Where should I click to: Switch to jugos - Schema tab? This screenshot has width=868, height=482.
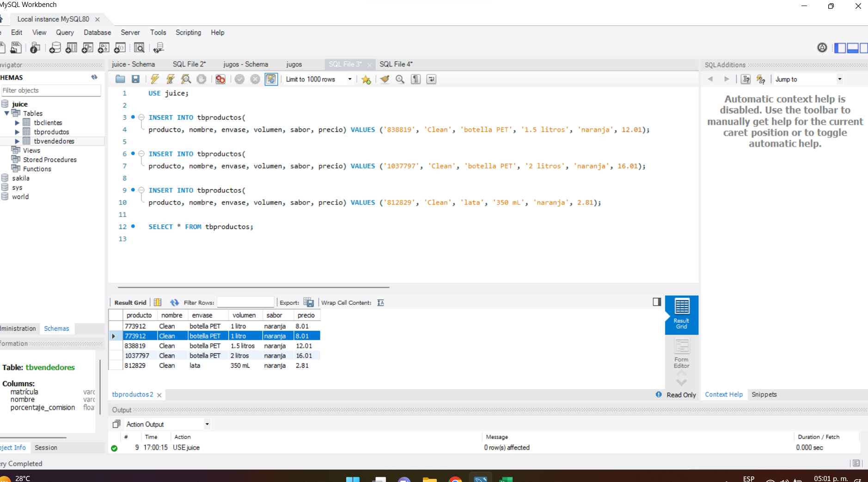[x=245, y=64]
